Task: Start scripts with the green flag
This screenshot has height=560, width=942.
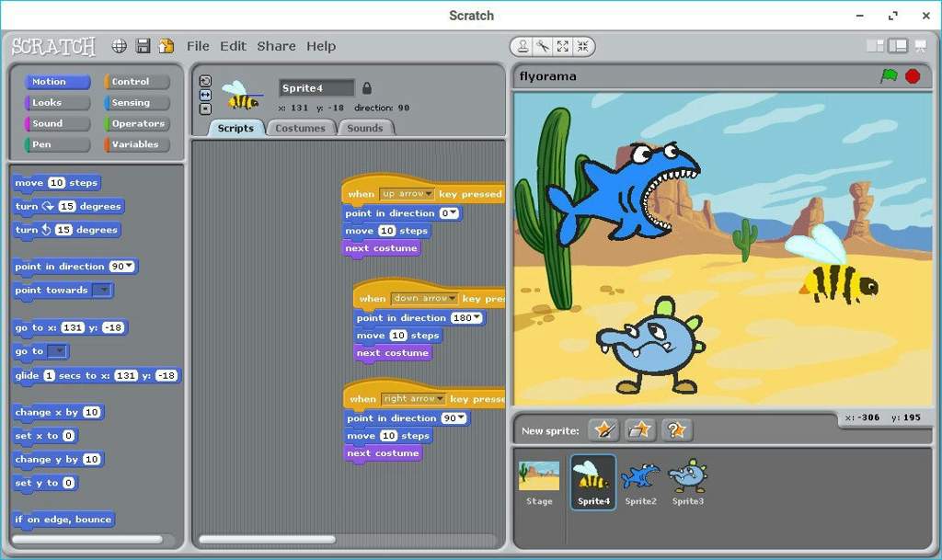Action: 889,76
